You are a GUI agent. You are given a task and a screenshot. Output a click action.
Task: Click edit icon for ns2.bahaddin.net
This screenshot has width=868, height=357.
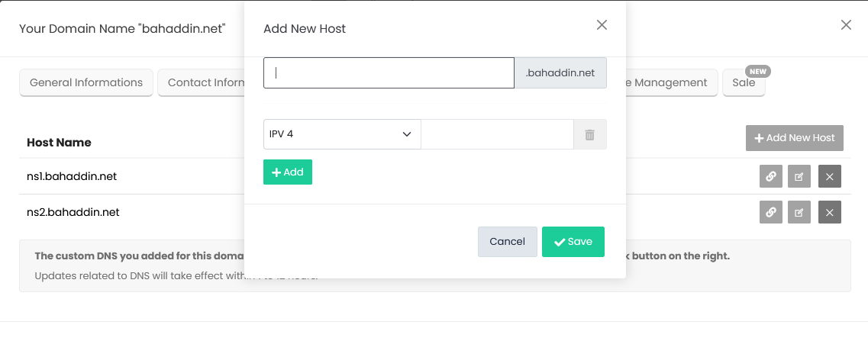coord(799,212)
